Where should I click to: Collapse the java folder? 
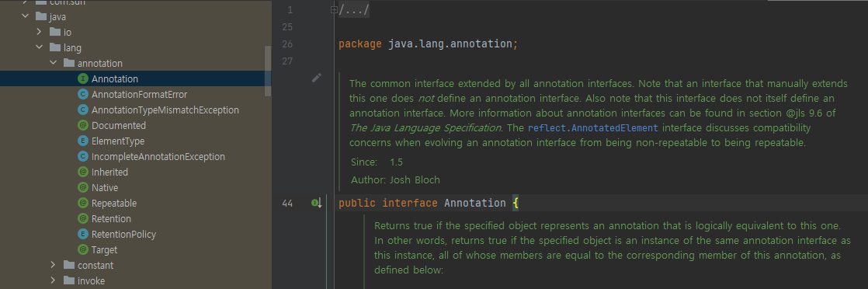pyautogui.click(x=25, y=16)
